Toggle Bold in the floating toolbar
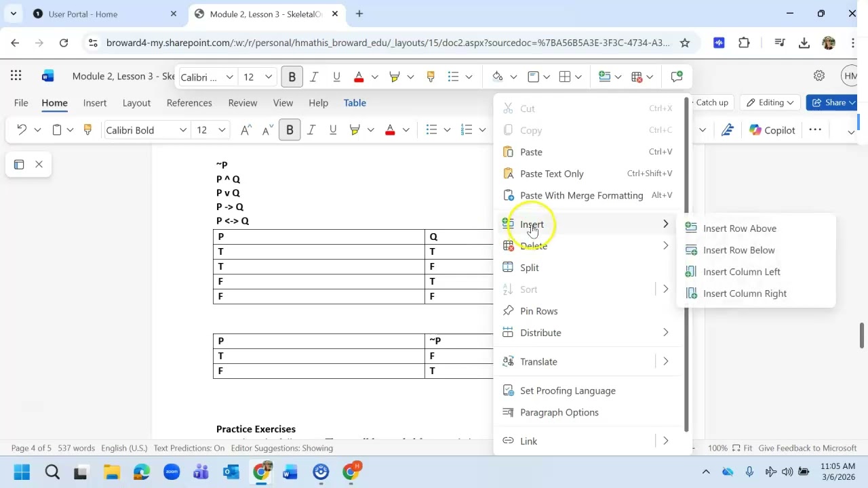The width and height of the screenshot is (868, 488). [292, 77]
